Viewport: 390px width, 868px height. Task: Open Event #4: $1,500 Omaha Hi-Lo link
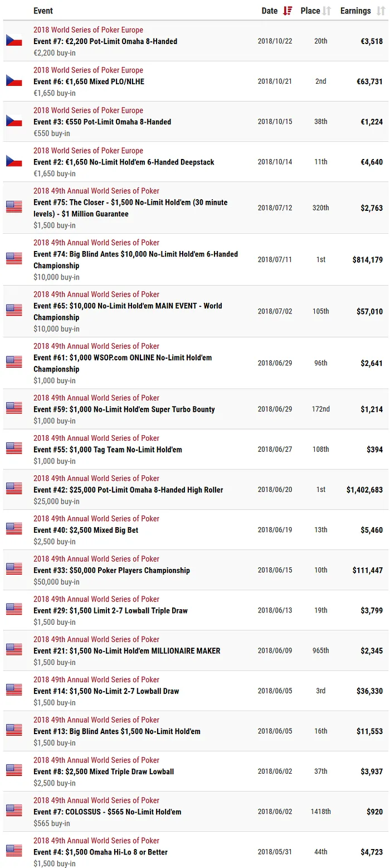point(100,852)
